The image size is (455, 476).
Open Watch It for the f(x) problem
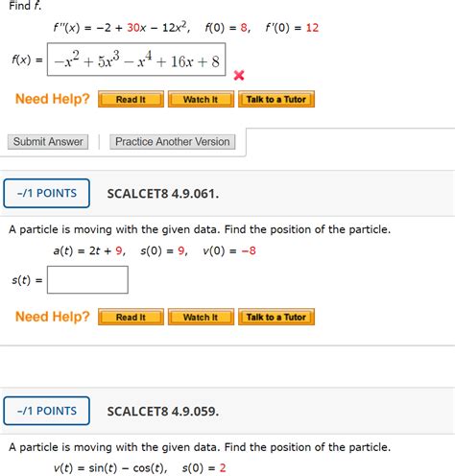tap(201, 99)
